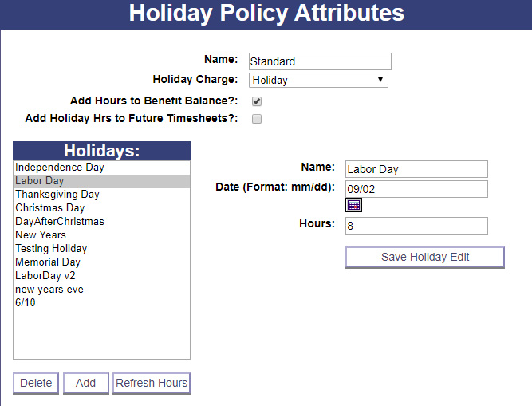Choose Thanksgiving Day from the list

pyautogui.click(x=57, y=195)
